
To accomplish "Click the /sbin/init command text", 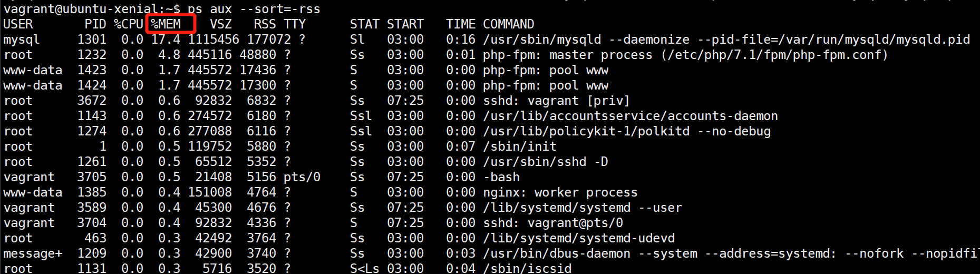I will coord(520,146).
